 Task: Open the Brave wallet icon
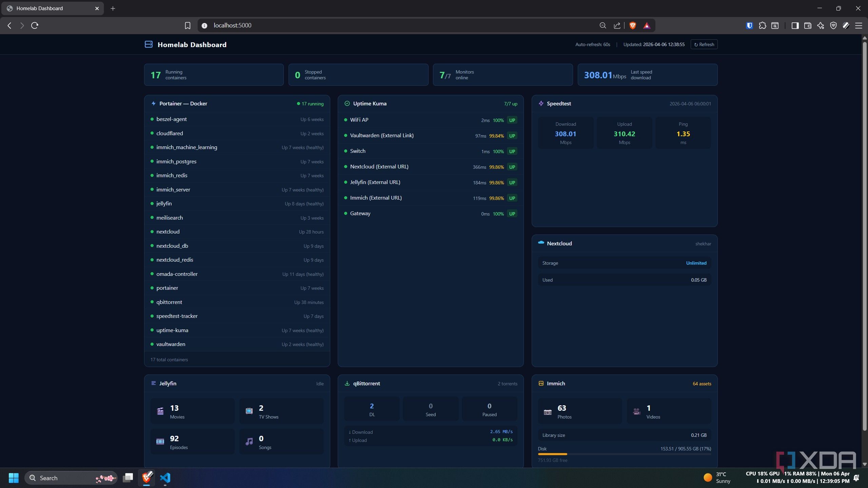click(x=808, y=25)
